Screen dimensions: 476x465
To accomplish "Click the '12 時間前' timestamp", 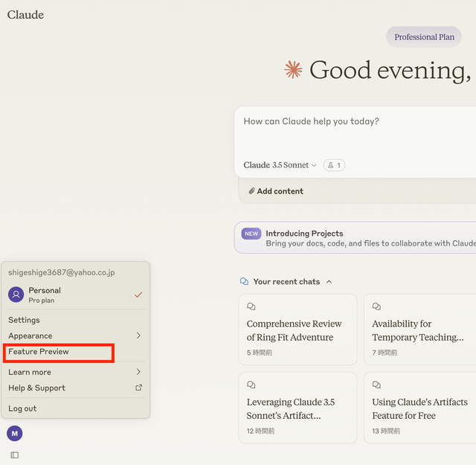I will (x=261, y=431).
